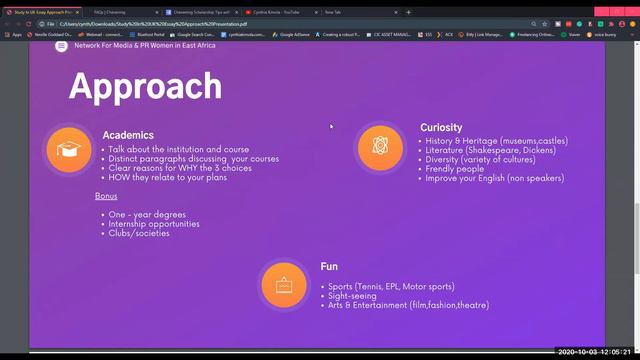Viewport: 640px width, 360px height.
Task: Click the PDF vertical scrollbar thumb
Action: tap(636, 238)
